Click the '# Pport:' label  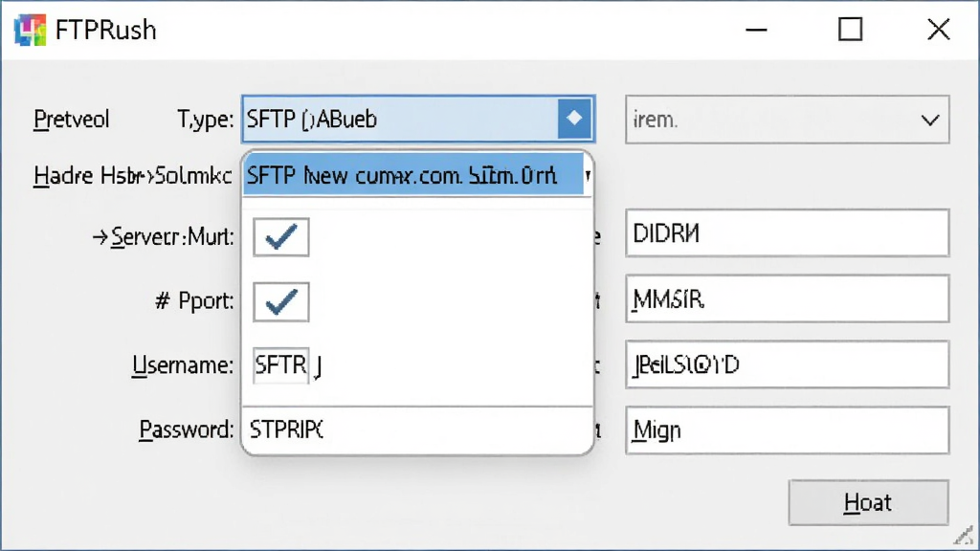[x=194, y=301]
